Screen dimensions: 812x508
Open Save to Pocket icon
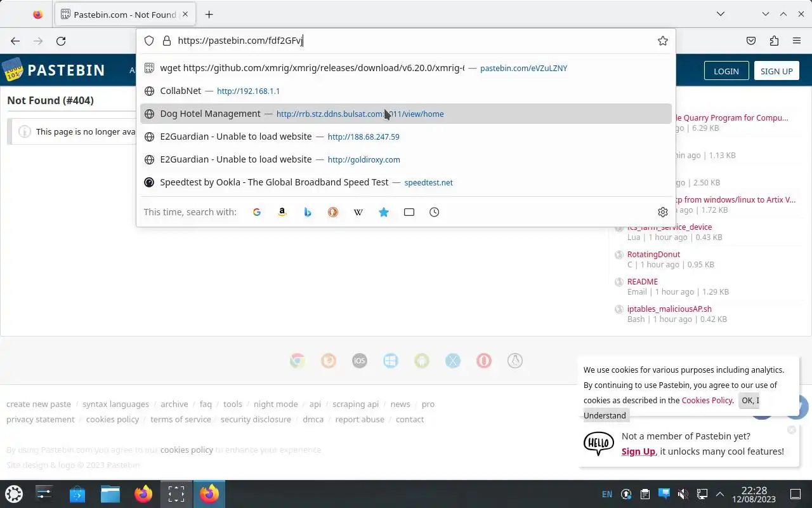pos(751,41)
